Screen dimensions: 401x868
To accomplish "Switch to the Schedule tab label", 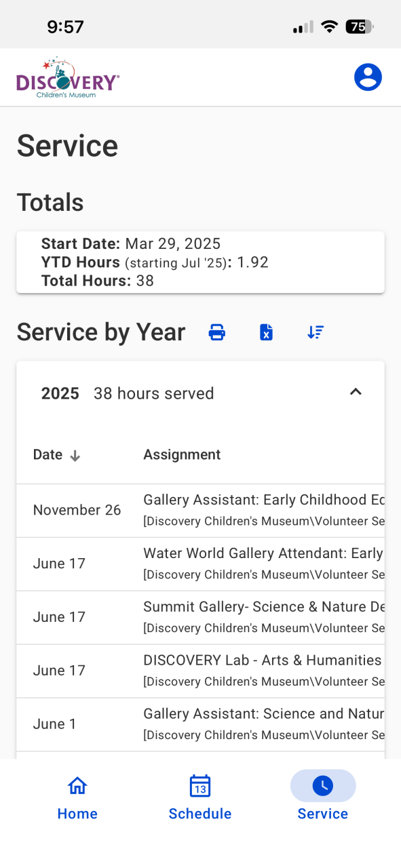I will [200, 814].
